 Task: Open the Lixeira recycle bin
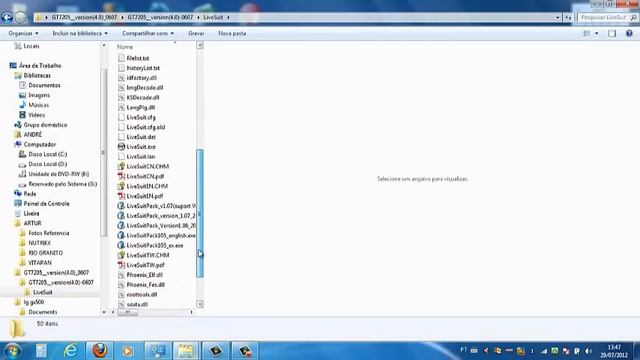click(31, 213)
